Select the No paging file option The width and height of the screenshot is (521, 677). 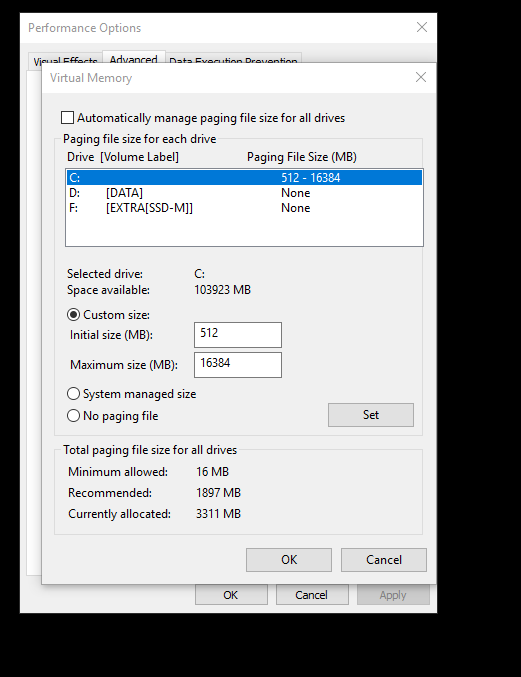tap(73, 416)
